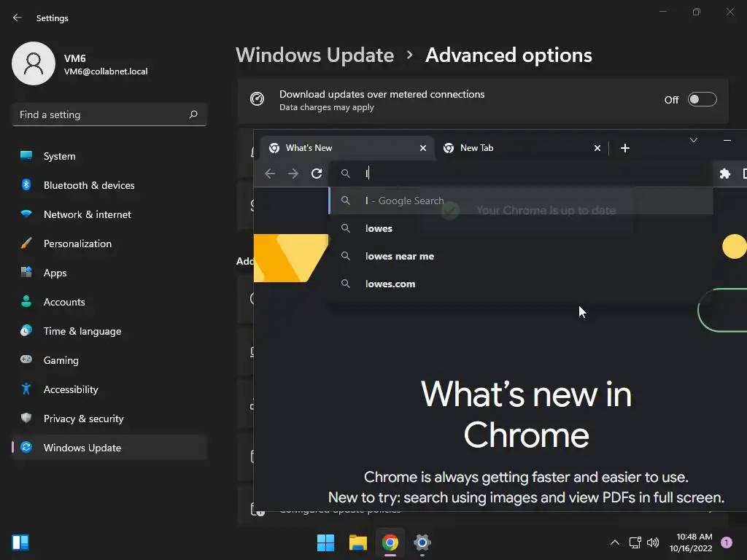747x560 pixels.
Task: Open Apps settings category
Action: click(109, 273)
